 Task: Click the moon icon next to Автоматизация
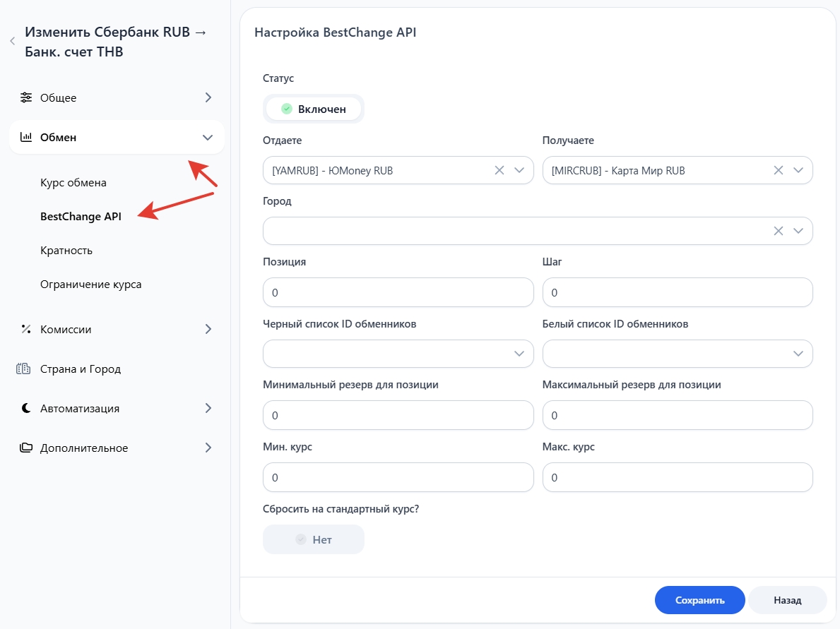coord(26,408)
